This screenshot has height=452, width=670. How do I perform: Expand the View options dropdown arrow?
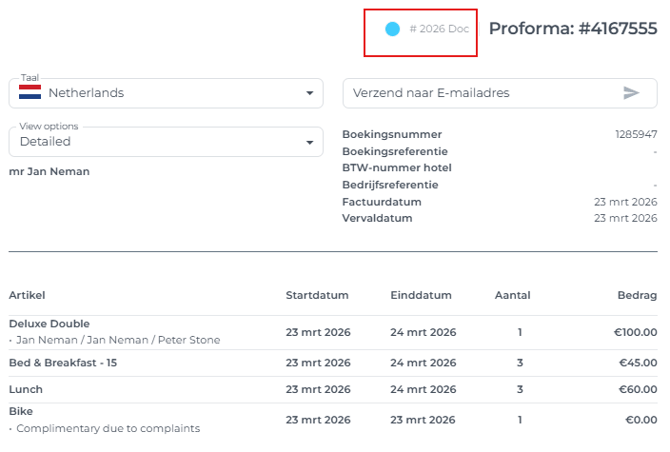click(x=309, y=142)
